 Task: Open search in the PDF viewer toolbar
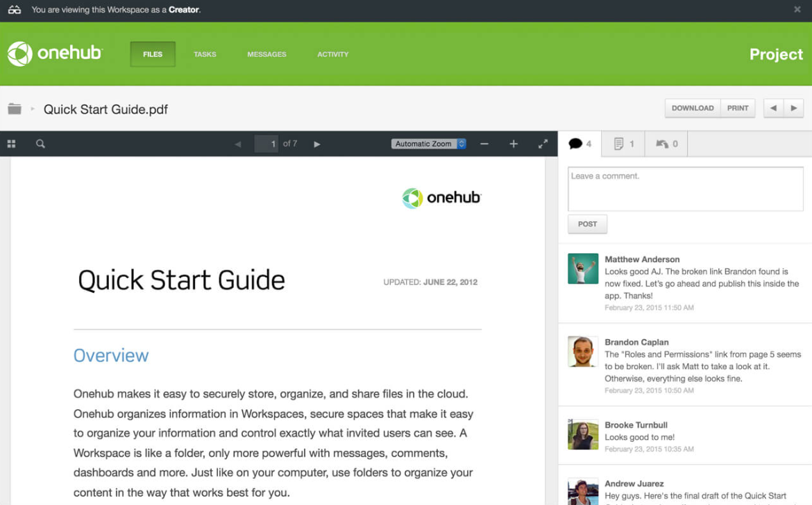tap(40, 144)
